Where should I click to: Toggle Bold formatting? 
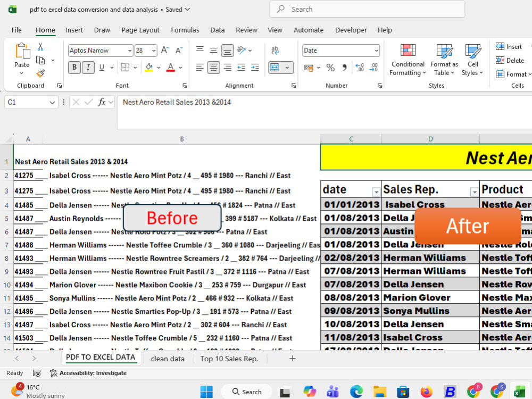(x=74, y=68)
